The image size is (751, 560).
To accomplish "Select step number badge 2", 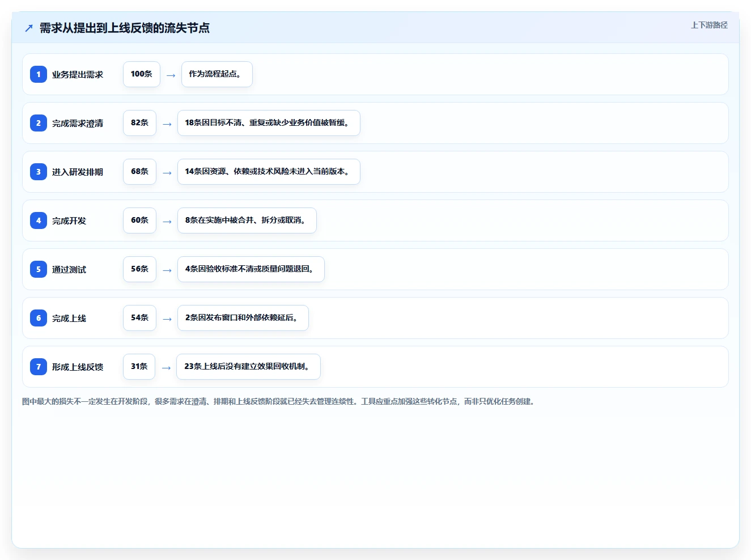I will tap(39, 123).
